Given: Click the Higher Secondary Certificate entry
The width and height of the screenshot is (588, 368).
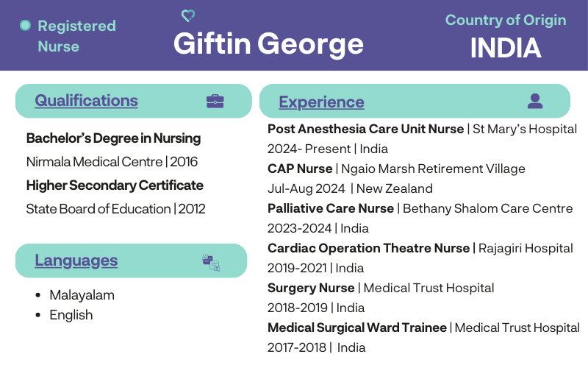Looking at the screenshot, I should (x=115, y=185).
